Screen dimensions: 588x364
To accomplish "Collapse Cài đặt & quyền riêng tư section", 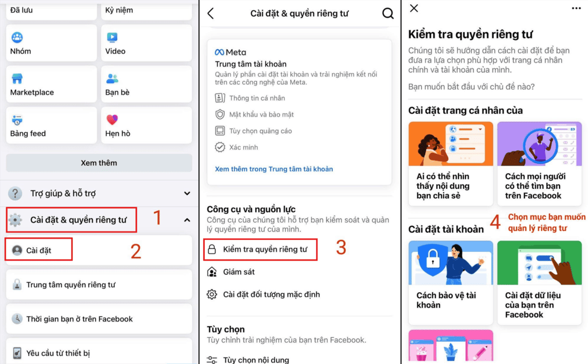I will click(187, 220).
